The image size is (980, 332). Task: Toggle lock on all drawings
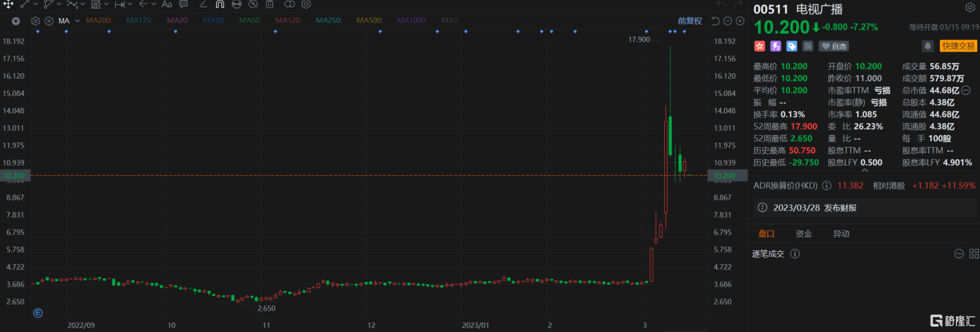point(236,4)
